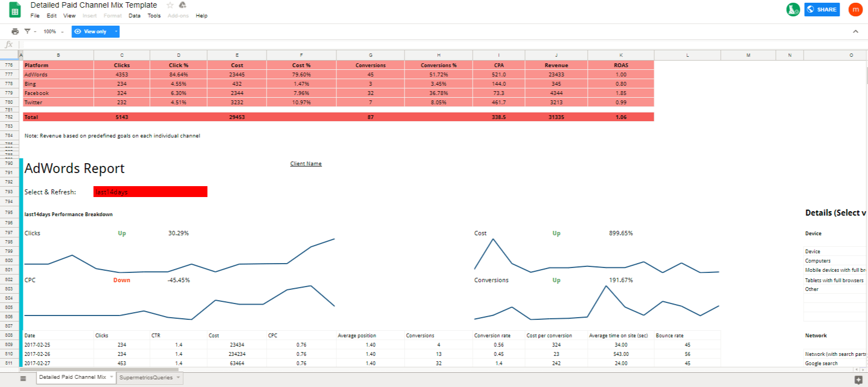The width and height of the screenshot is (868, 387).
Task: Click the Clicks sparkline chart
Action: click(179, 255)
